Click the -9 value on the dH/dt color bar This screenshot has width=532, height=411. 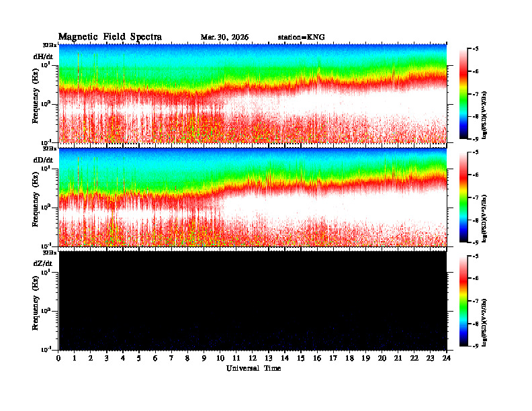476,139
